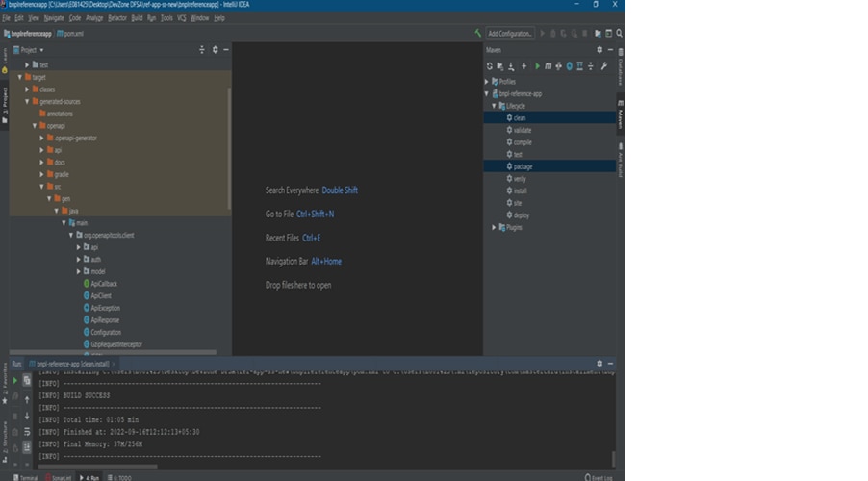Open Maven Settings wrench icon
868x481 pixels.
click(603, 66)
